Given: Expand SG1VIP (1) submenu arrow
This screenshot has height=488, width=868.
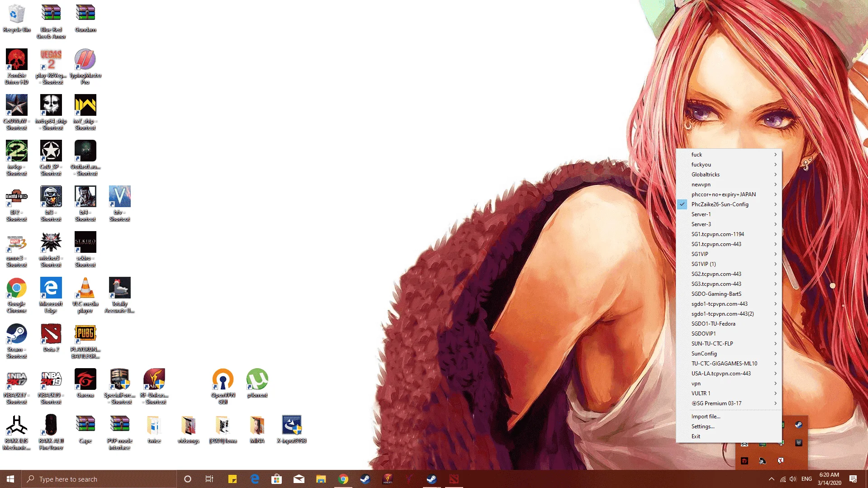Looking at the screenshot, I should click(775, 264).
